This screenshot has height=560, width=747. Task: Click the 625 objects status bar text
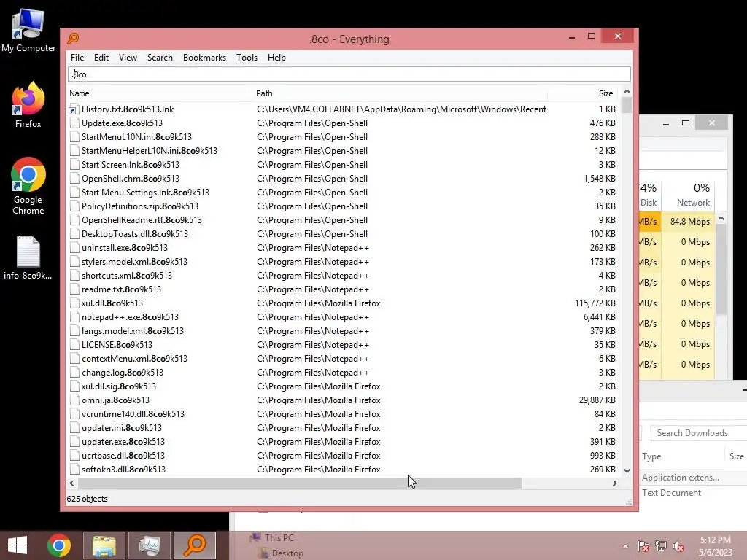(88, 499)
